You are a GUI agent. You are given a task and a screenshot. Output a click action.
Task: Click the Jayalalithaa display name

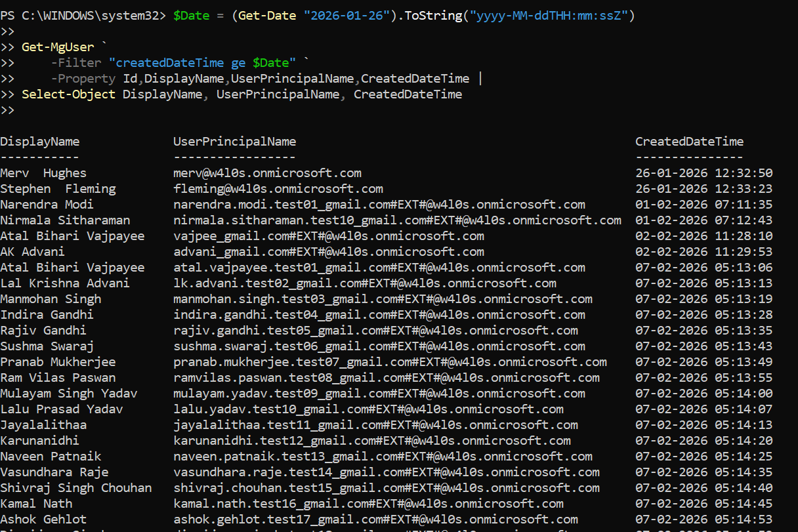(43, 425)
